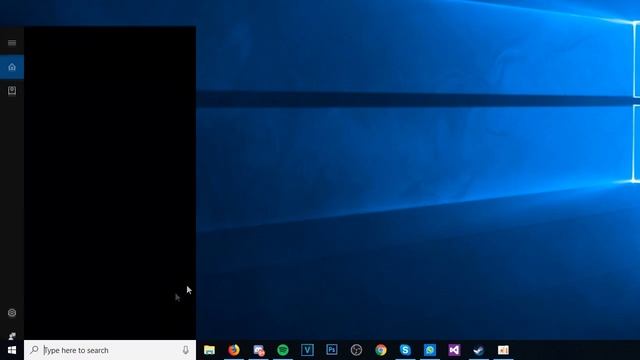The image size is (640, 360).
Task: Click the search magnifier icon
Action: coord(34,350)
